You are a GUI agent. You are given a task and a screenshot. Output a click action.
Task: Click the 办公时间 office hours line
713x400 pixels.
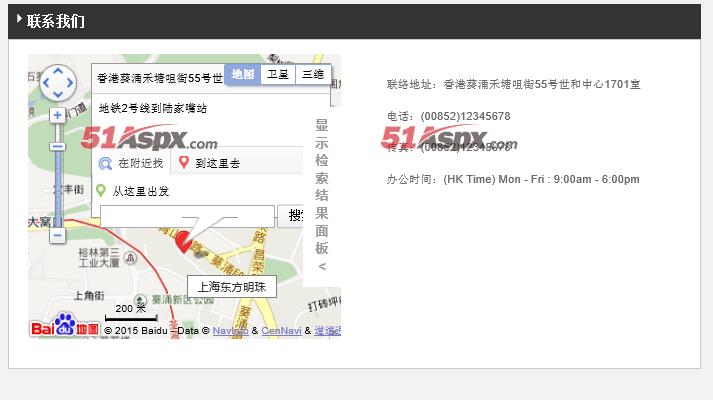click(513, 179)
